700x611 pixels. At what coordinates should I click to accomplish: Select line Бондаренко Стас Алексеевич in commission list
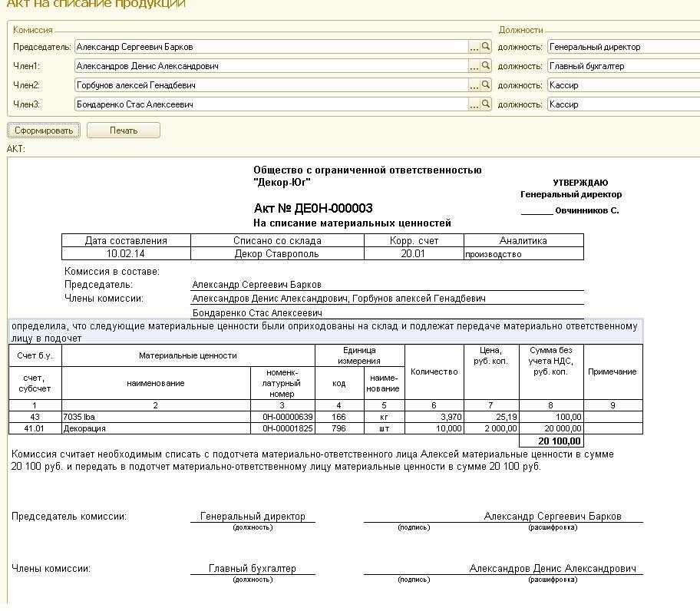pos(257,313)
